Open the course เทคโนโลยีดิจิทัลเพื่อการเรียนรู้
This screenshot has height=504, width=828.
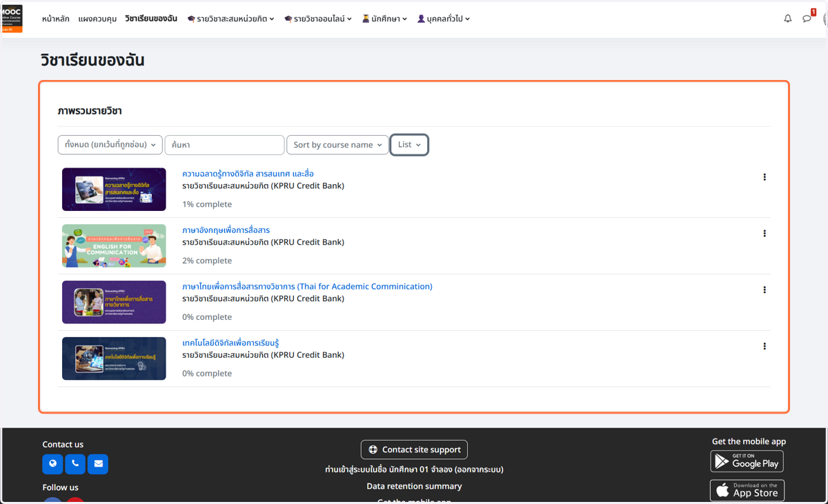pyautogui.click(x=230, y=343)
